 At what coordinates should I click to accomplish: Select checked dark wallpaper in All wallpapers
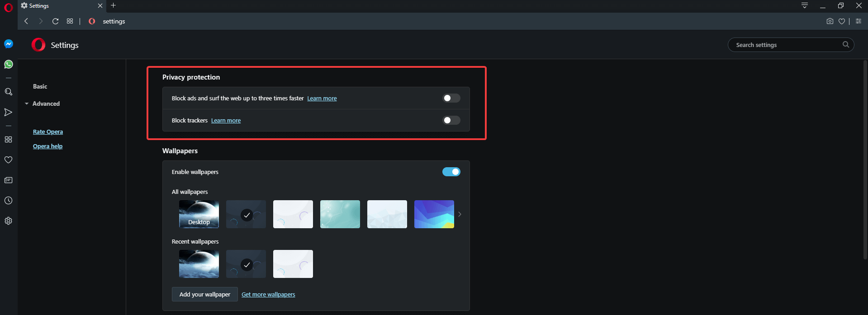246,214
